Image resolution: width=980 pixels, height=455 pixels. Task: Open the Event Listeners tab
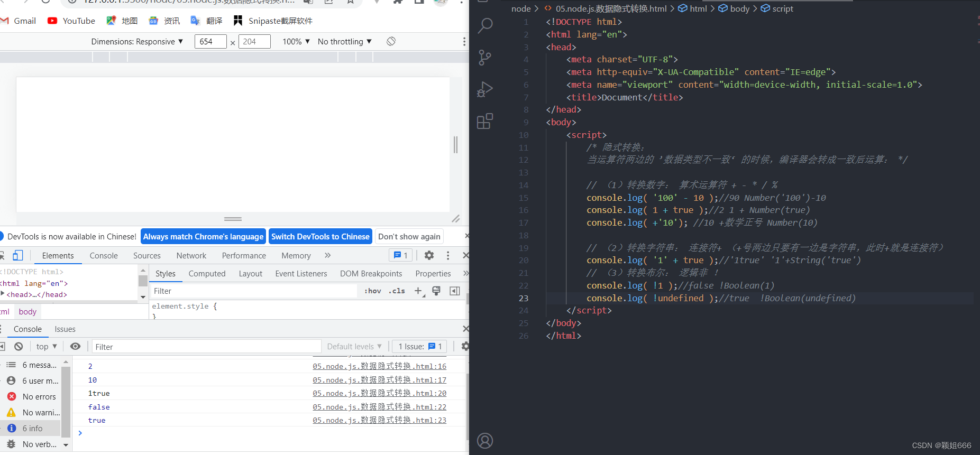tap(301, 273)
